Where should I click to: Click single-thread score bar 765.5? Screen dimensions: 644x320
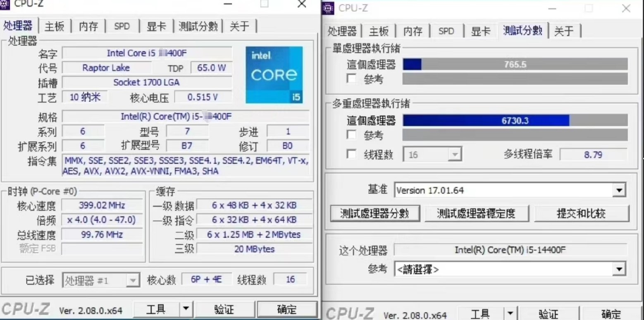tap(515, 64)
